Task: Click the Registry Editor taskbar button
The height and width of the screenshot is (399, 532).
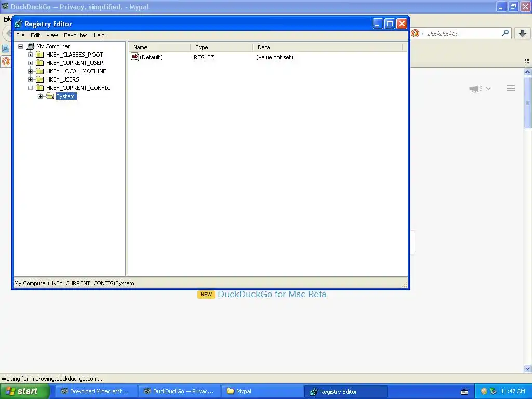Action: (345, 392)
